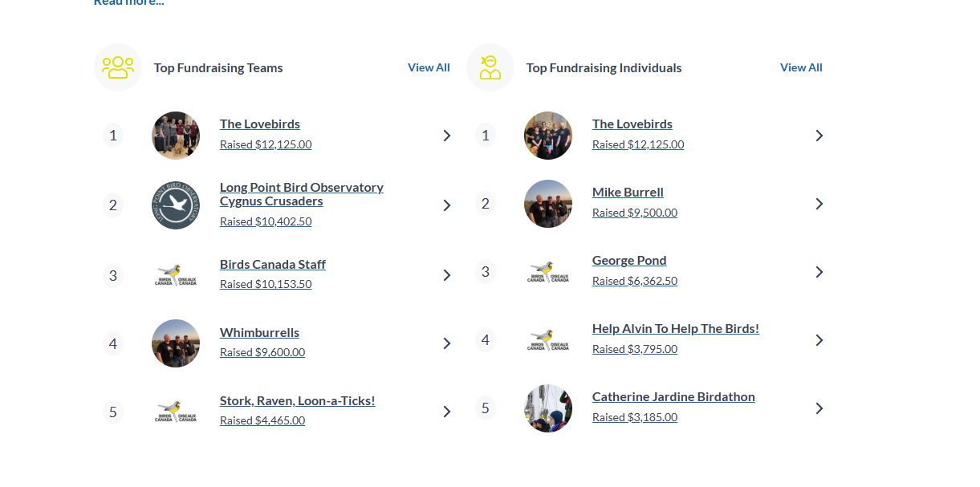
Task: Open The Lovebirds team photo thumbnail
Action: (x=176, y=136)
